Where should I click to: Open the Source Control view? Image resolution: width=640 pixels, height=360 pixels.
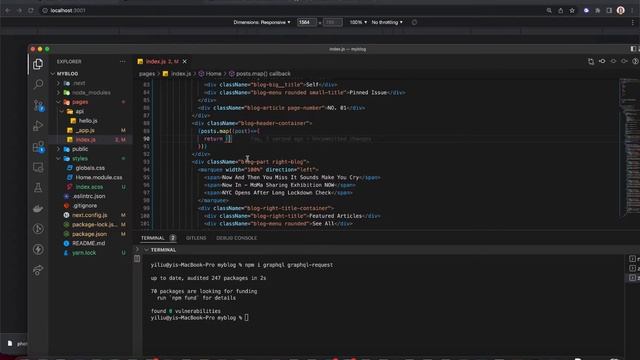[38, 105]
